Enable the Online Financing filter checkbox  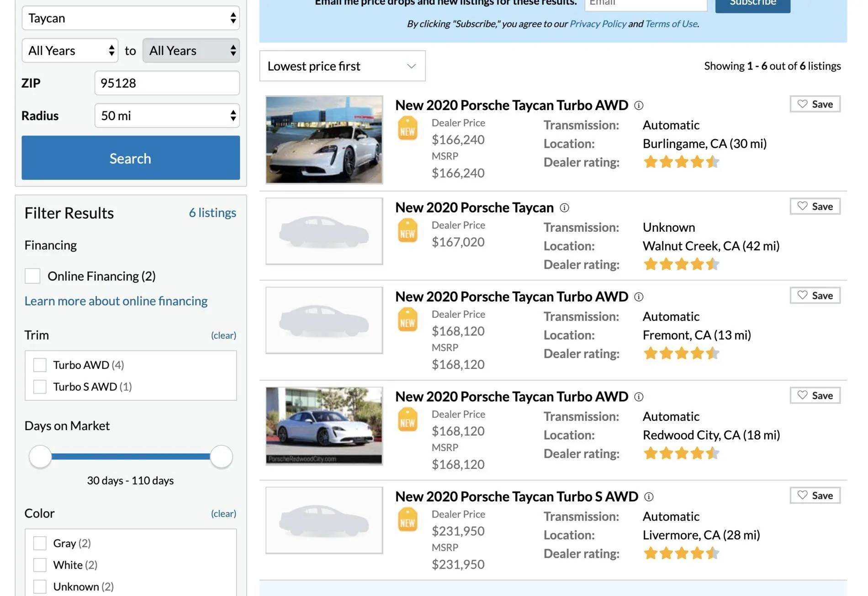[32, 276]
